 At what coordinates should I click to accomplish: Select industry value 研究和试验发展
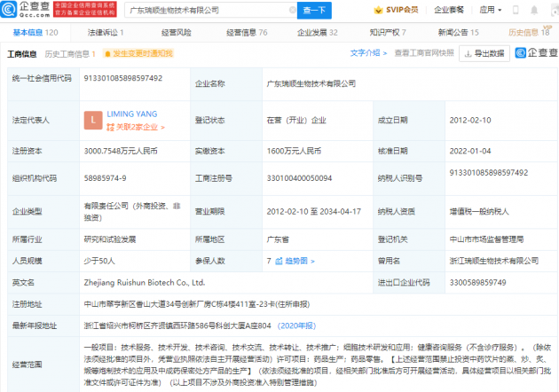(110, 239)
